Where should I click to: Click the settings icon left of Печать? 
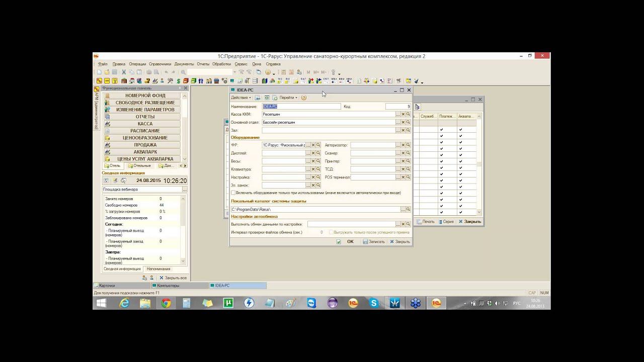coord(419,221)
